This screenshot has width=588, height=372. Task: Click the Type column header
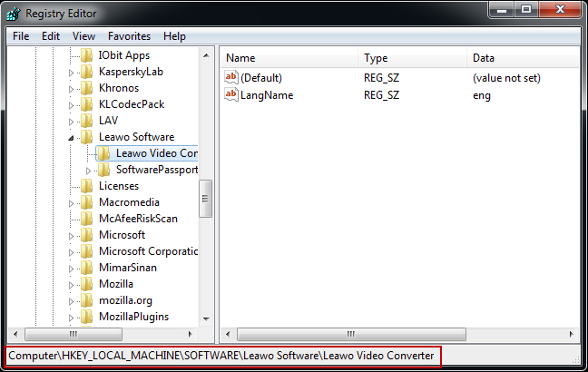click(412, 58)
